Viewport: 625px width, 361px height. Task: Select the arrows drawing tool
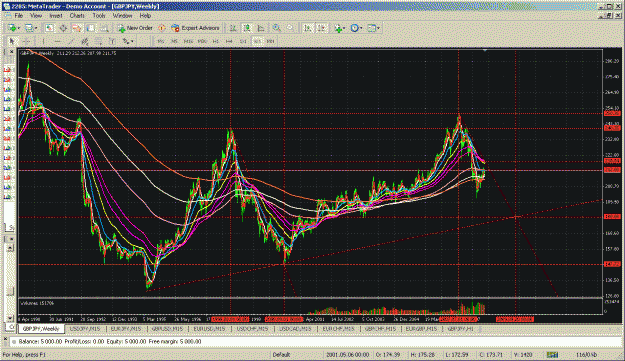[x=126, y=41]
